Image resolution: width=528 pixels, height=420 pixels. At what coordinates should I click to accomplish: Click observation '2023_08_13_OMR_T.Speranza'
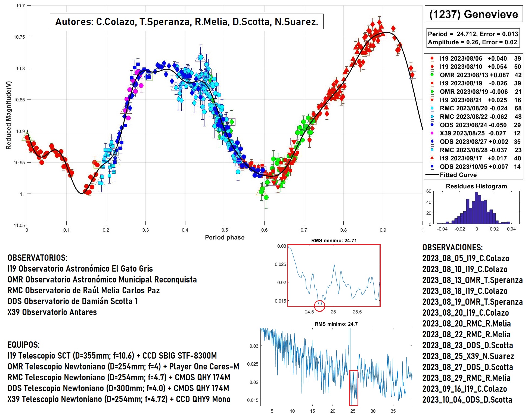[x=473, y=280]
